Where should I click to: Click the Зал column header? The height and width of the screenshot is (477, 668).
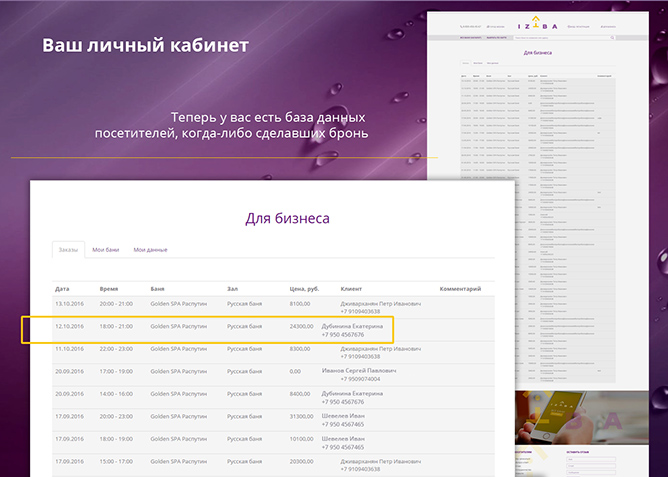click(232, 289)
